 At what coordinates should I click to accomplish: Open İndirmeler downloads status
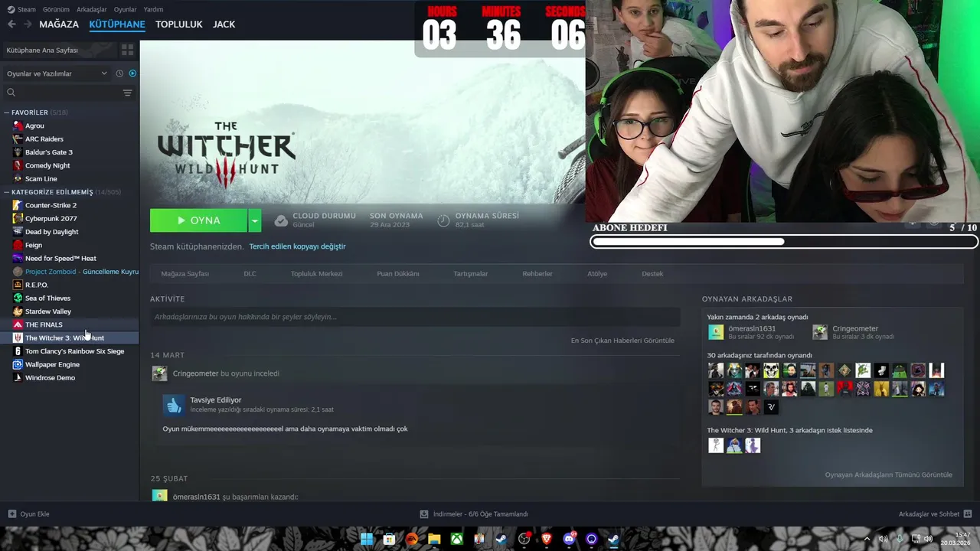pos(475,514)
